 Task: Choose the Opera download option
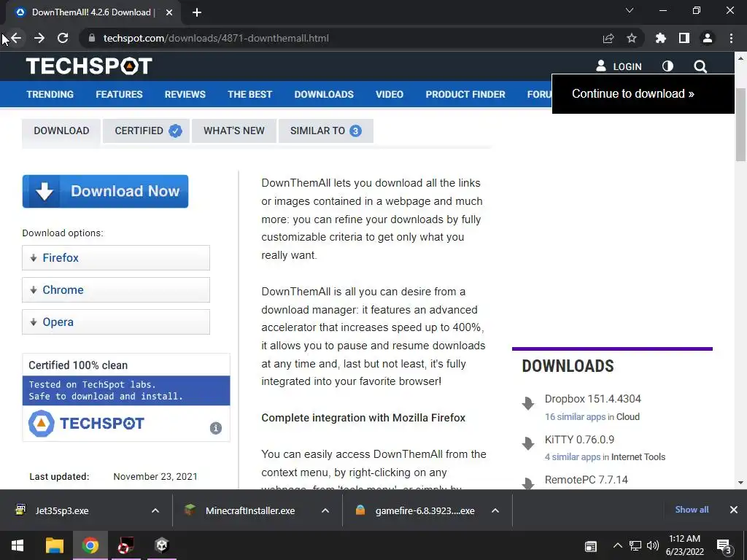point(116,322)
